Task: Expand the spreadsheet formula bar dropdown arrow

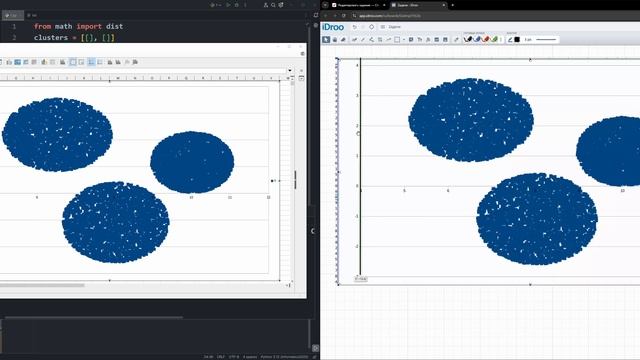Action: tap(290, 70)
